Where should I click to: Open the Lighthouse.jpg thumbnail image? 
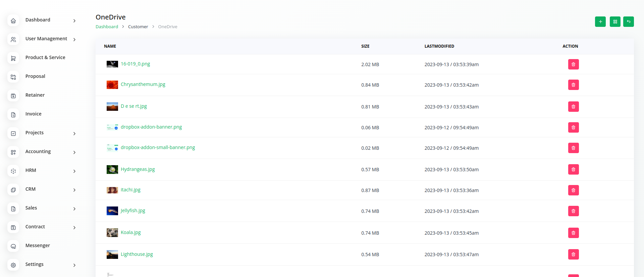(112, 255)
